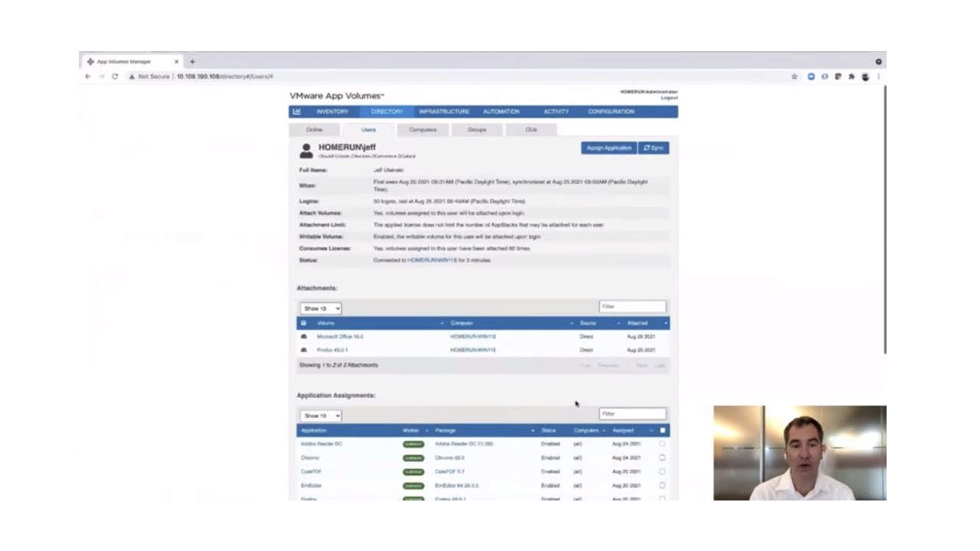Open the CONFIGURATION menu
980x551 pixels.
click(611, 112)
